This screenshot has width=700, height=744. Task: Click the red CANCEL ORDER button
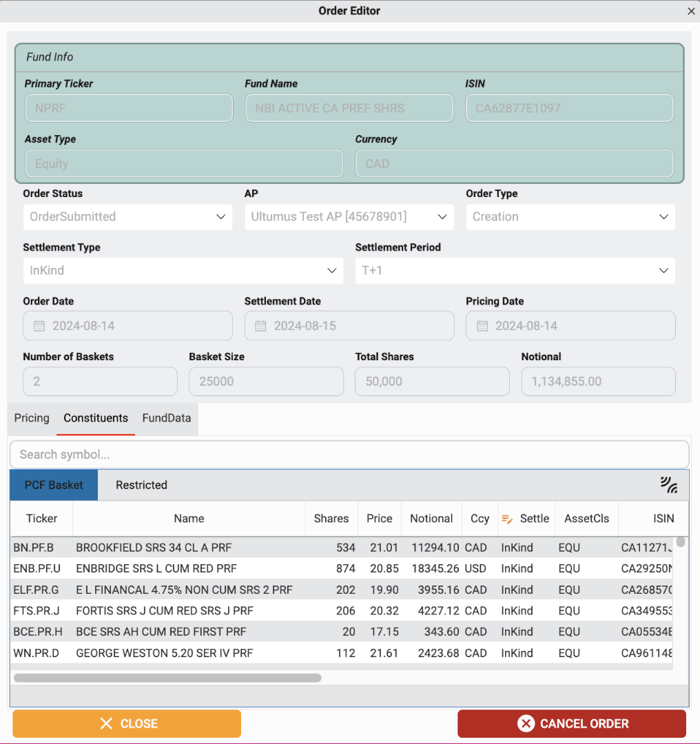coord(572,724)
